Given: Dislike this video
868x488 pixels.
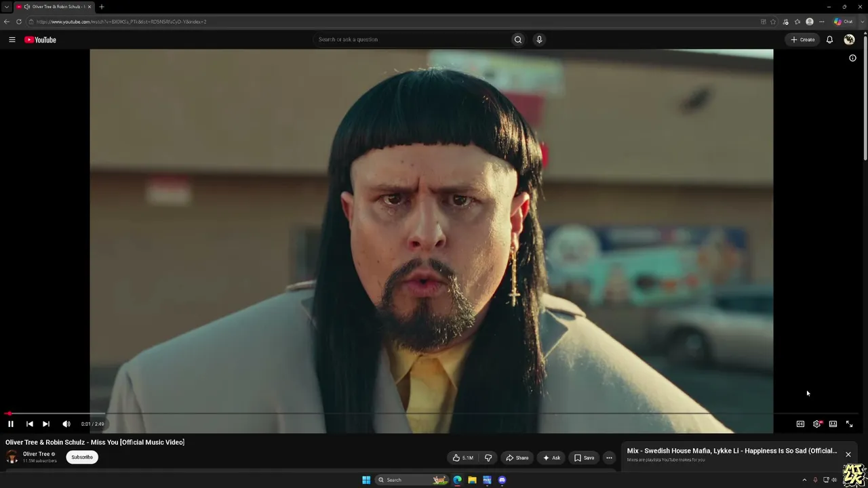Looking at the screenshot, I should 488,457.
